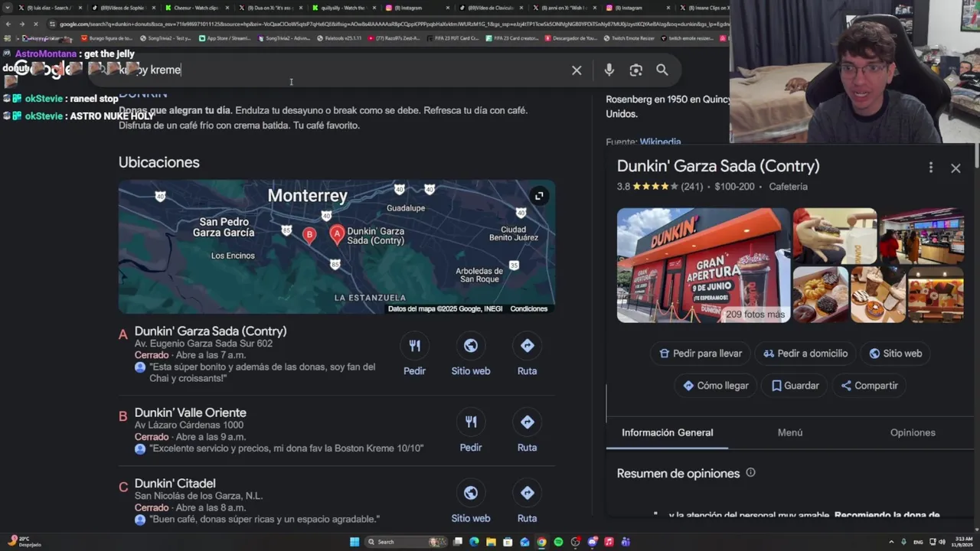Open system clock showing 3:13 AM
980x551 pixels.
[x=961, y=542]
